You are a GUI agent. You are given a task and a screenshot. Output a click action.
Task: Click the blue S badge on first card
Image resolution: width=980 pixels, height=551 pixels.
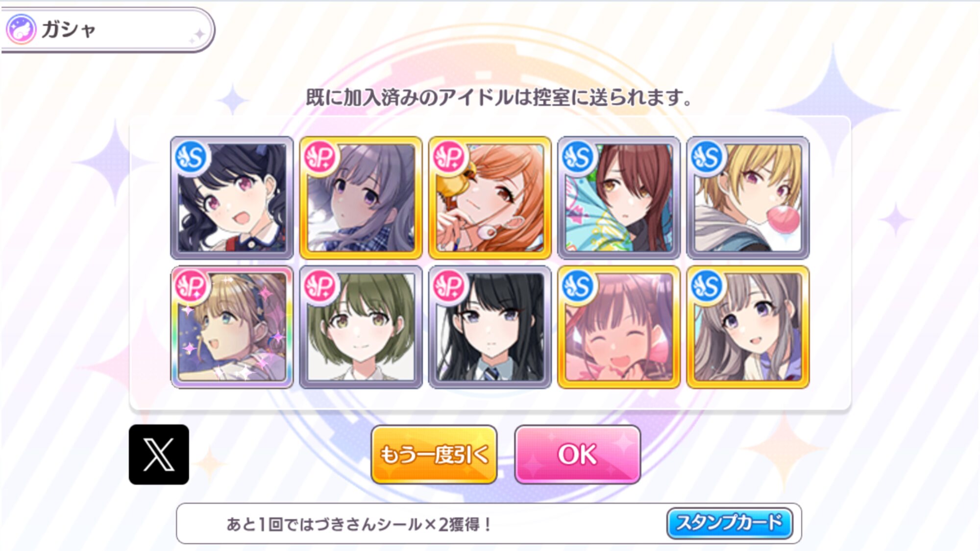click(x=191, y=157)
